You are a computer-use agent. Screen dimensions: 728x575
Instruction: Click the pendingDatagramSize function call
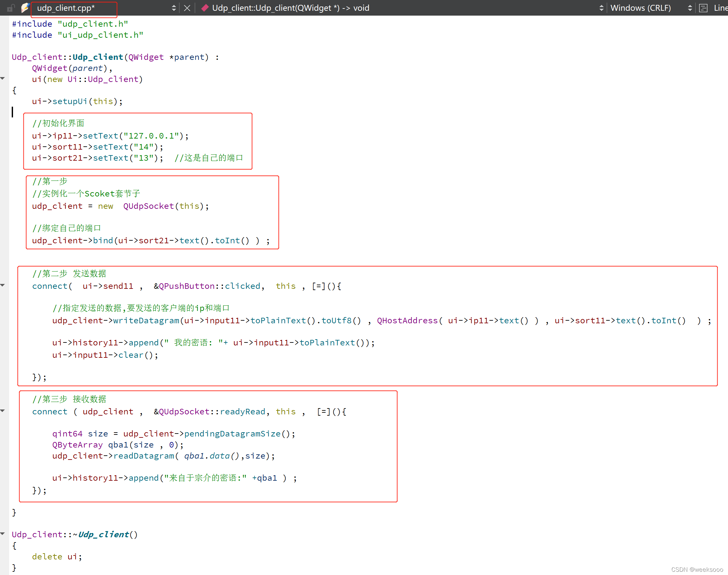pos(232,434)
